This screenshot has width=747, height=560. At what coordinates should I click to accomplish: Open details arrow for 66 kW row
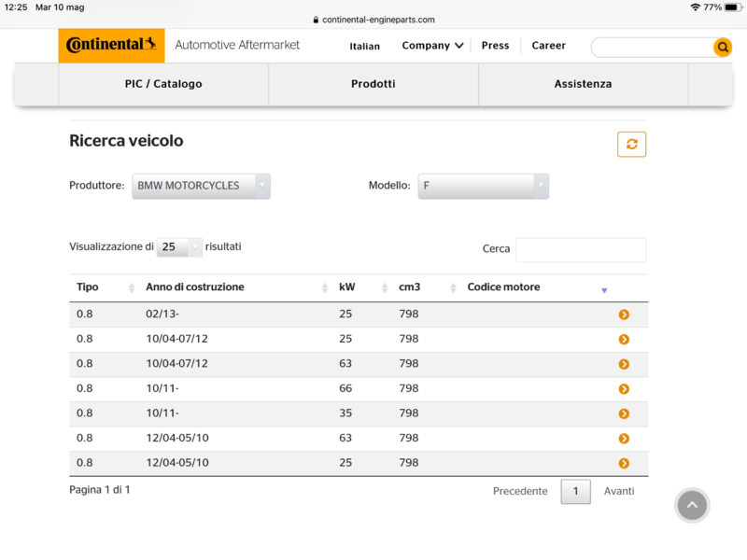pyautogui.click(x=624, y=389)
